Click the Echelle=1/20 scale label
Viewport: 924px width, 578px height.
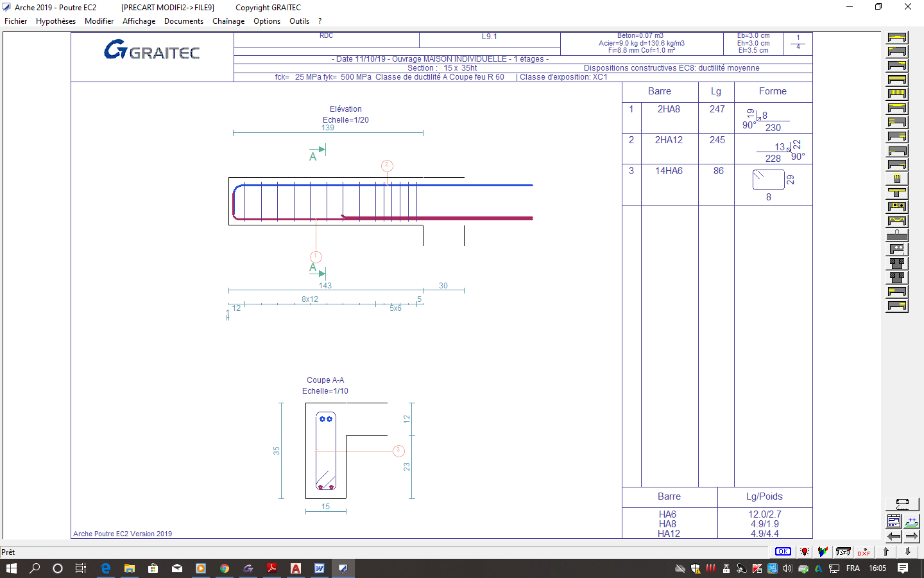[x=345, y=120]
